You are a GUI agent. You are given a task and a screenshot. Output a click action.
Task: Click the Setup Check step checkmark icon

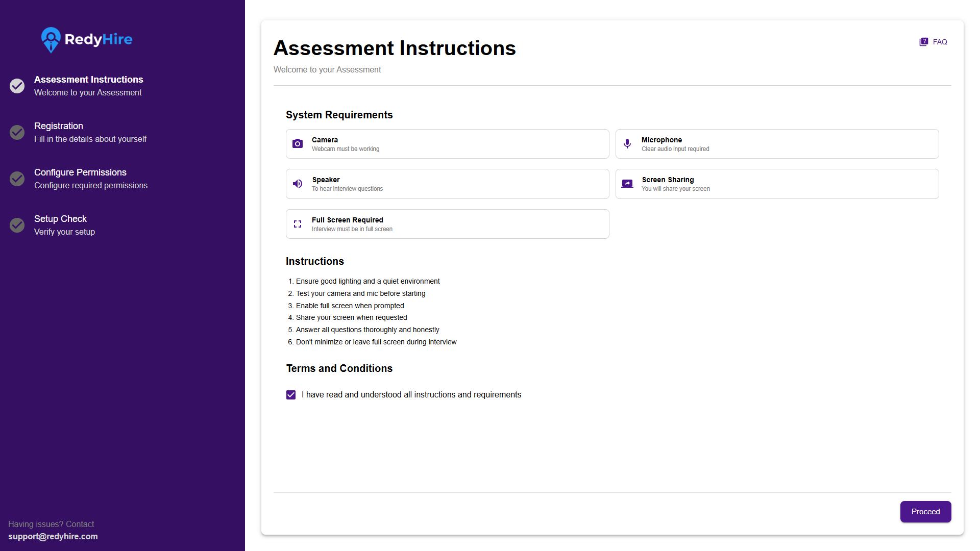(x=17, y=225)
